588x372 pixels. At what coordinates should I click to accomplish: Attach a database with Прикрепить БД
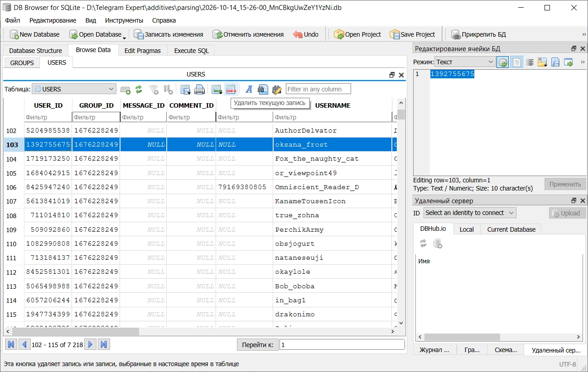coord(478,34)
